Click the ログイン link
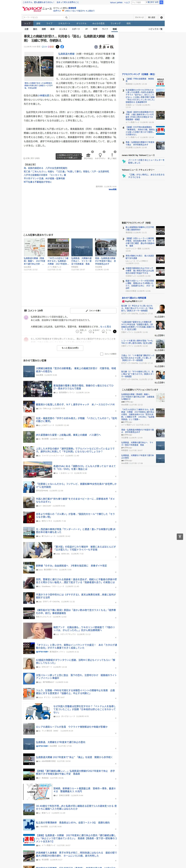 coord(57,11)
